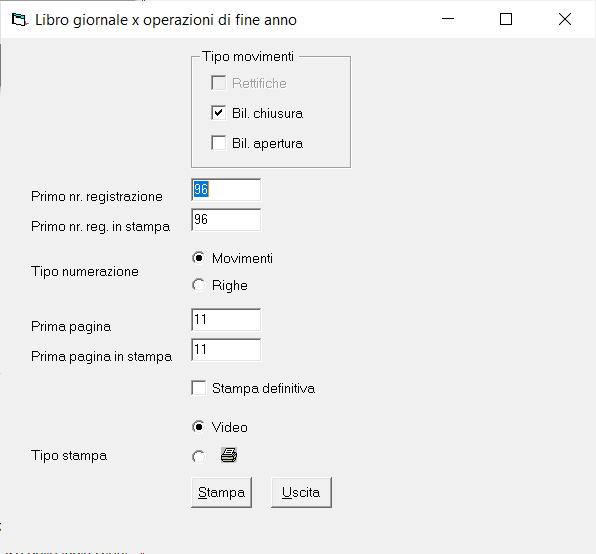Select the Video print type option
Viewport: 596px width, 554px height.
[198, 427]
